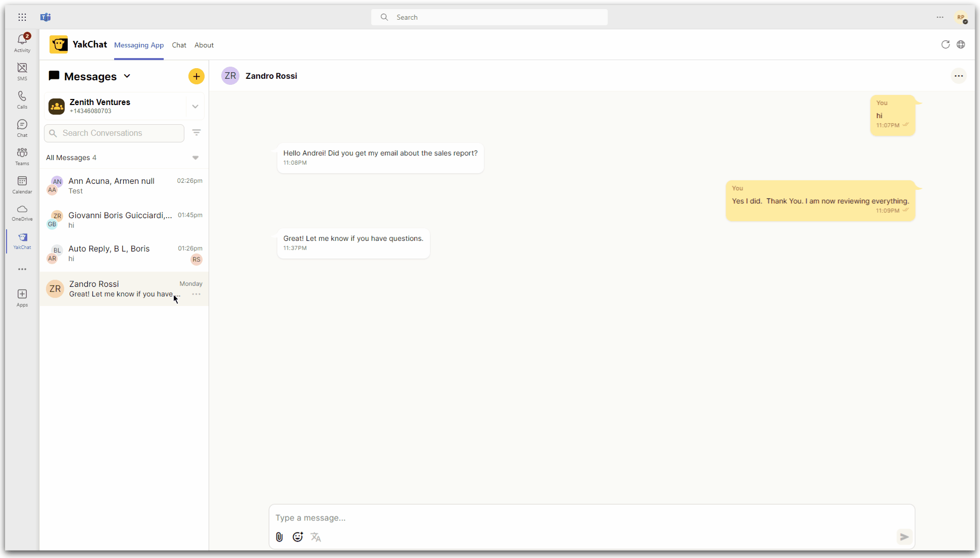Open Teams Chat in the sidebar
The width and height of the screenshot is (980, 558).
point(22,128)
